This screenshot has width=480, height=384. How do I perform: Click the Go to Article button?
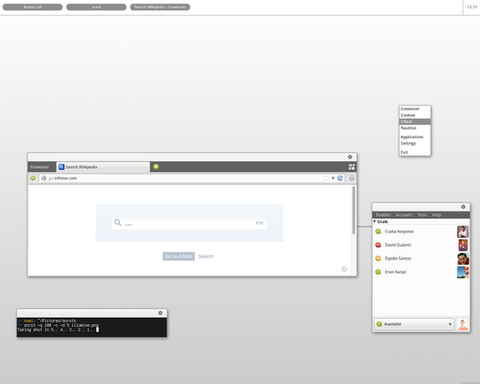coord(179,256)
